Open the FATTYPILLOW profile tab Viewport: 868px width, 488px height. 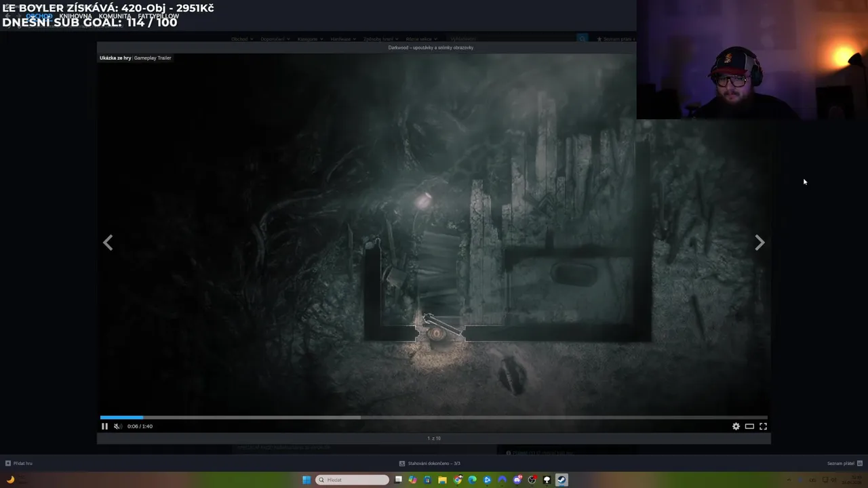158,16
